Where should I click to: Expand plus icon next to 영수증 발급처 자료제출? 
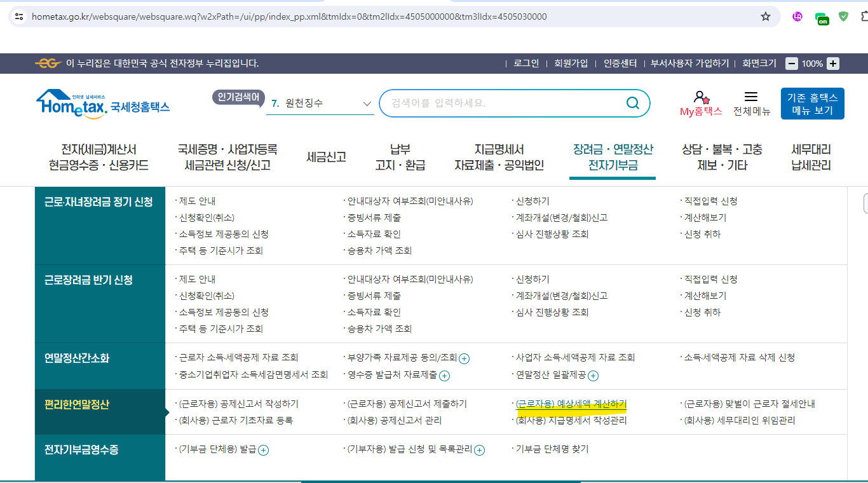click(x=445, y=376)
